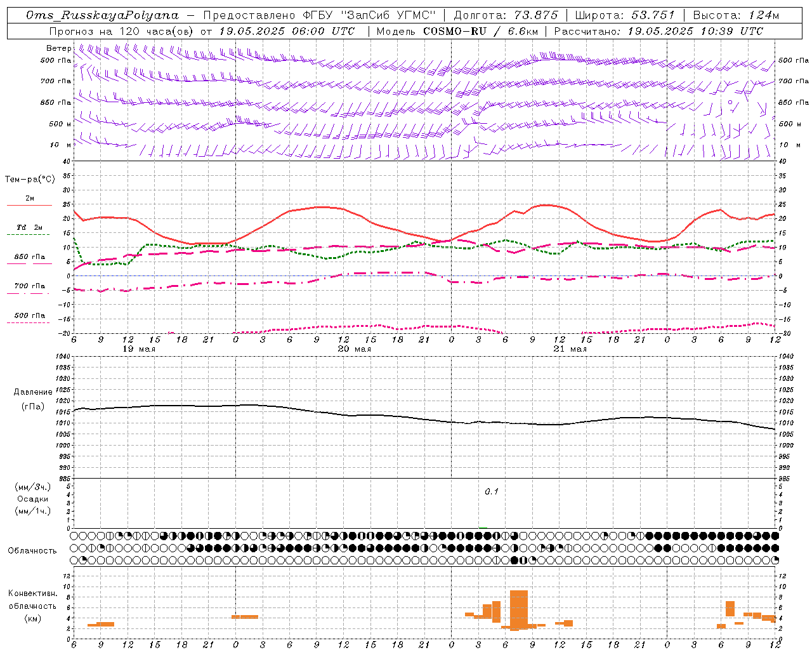Click the 500 гПа temperature legend entry
812x650 pixels.
[29, 315]
